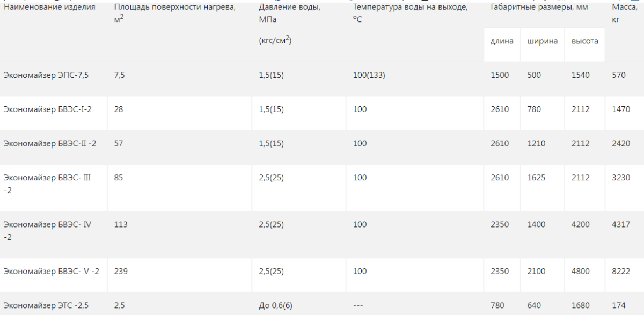Image resolution: width=644 pixels, height=315 pixels.
Task: Click the 'длина' sub-header cell
Action: 502,41
